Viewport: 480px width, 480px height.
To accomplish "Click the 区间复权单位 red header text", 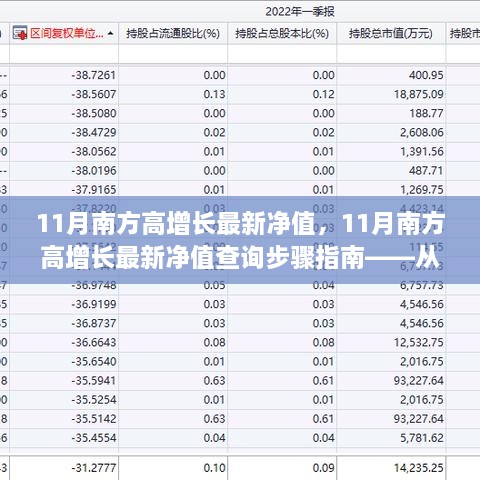I will pyautogui.click(x=67, y=33).
